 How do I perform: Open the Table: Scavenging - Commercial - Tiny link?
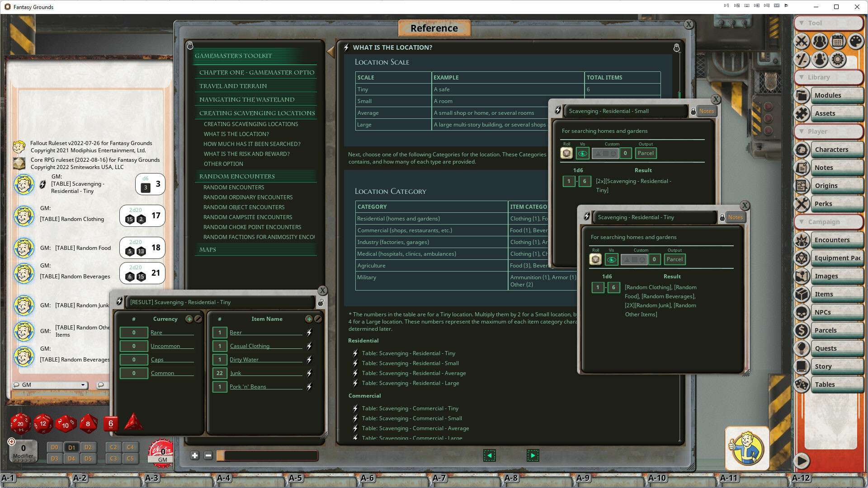[410, 408]
